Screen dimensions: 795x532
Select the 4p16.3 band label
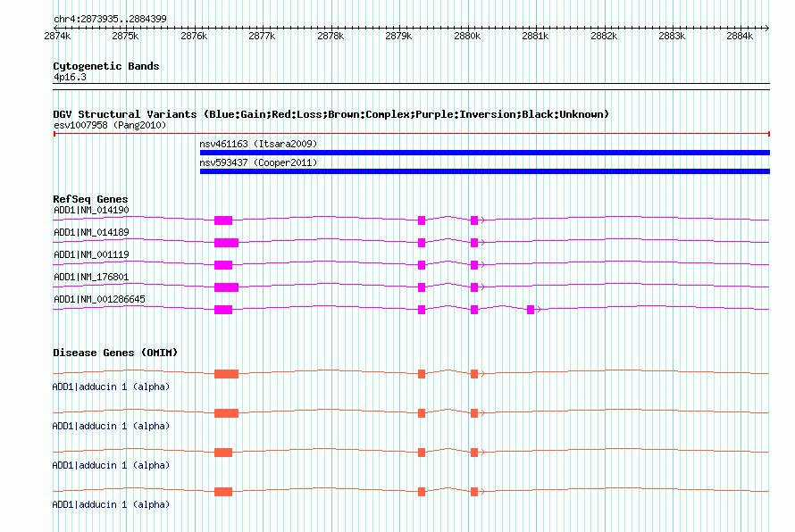pyautogui.click(x=70, y=77)
